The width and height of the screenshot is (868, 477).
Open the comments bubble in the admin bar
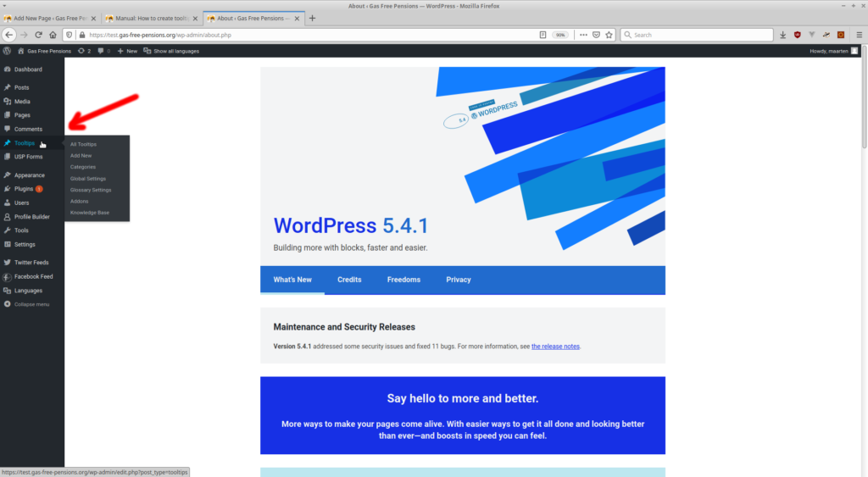click(x=103, y=51)
